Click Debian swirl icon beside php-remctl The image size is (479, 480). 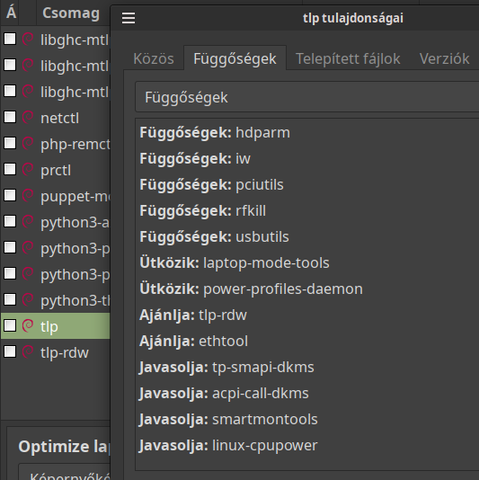tap(28, 143)
